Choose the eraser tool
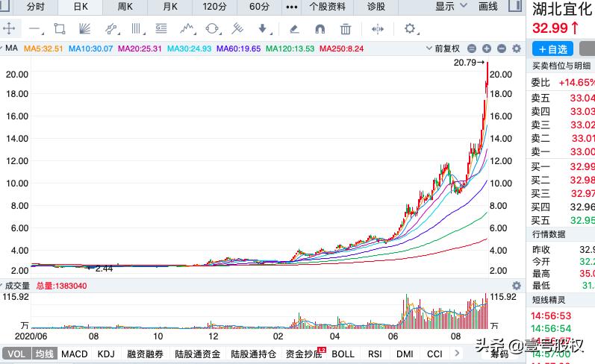The image size is (595, 364). [x=294, y=29]
